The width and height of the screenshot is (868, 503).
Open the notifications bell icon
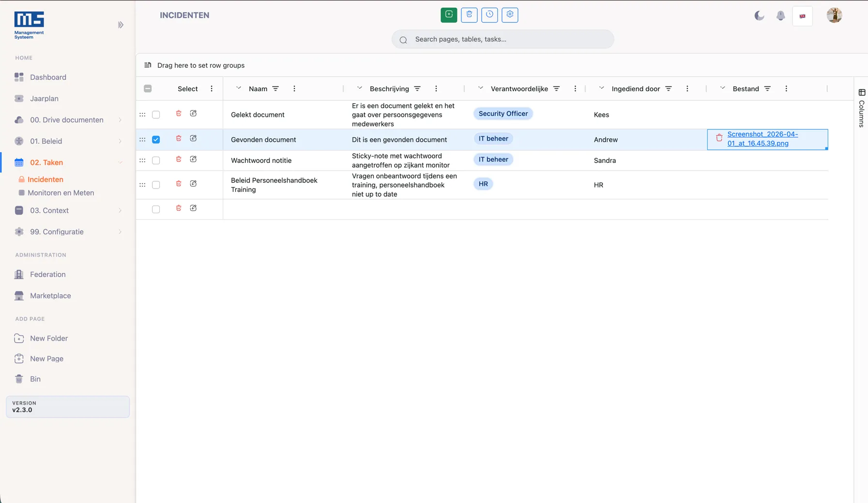coord(780,16)
